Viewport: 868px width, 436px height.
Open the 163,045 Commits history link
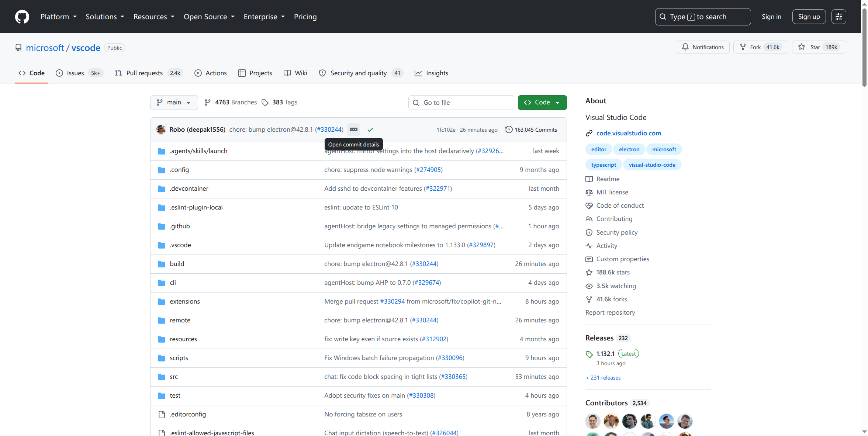click(x=531, y=130)
